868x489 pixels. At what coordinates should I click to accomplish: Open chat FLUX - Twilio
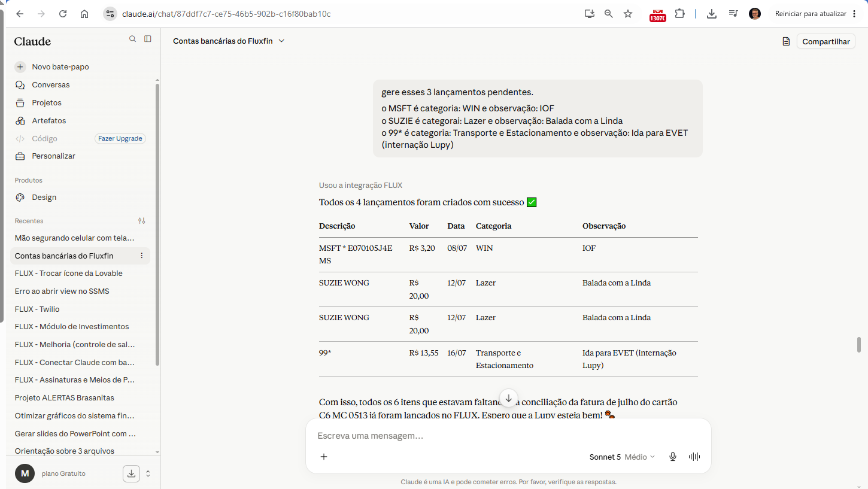click(x=37, y=309)
